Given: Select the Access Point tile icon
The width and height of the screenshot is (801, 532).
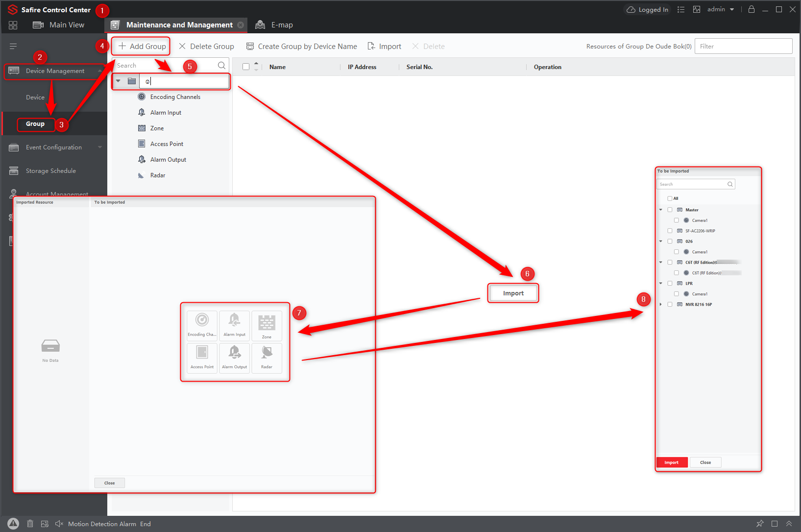Looking at the screenshot, I should point(202,358).
